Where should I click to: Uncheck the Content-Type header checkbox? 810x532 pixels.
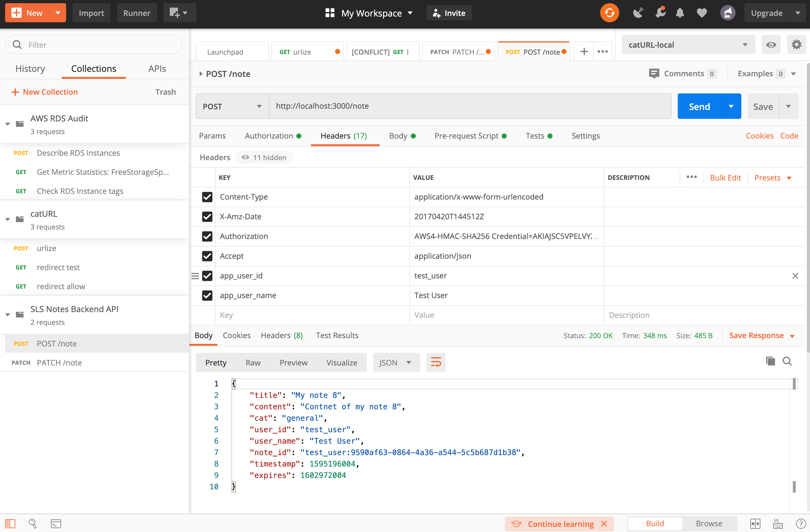[x=207, y=197]
